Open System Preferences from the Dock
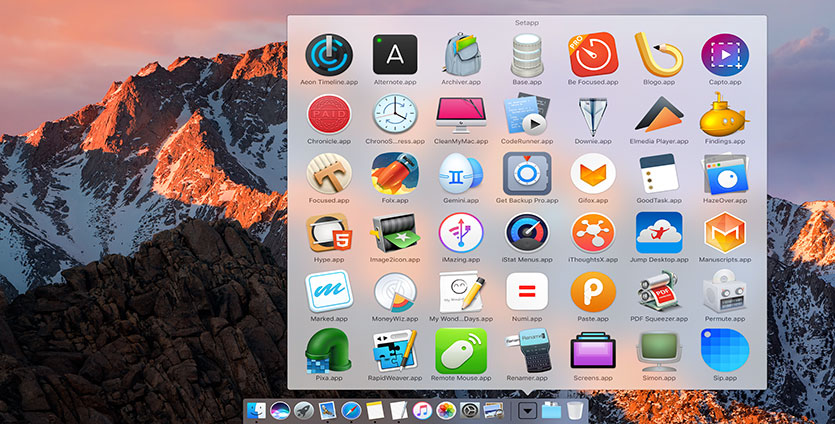 469,410
